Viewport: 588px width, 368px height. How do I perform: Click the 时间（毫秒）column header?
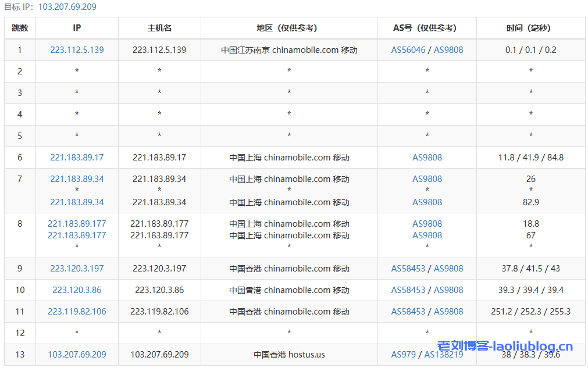[x=530, y=28]
